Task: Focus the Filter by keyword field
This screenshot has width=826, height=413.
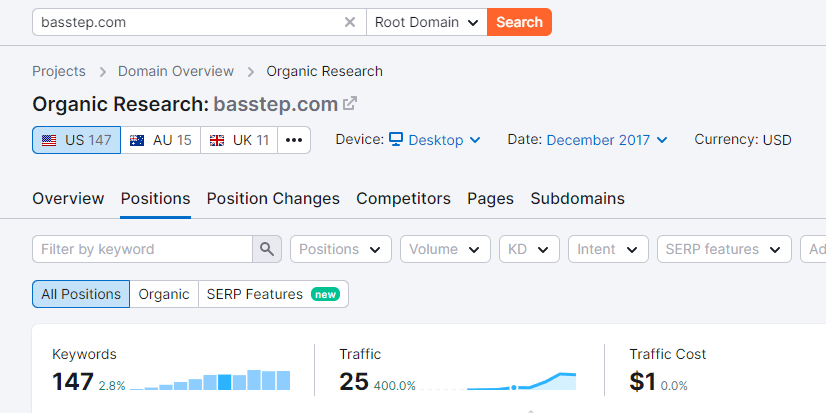Action: [x=142, y=249]
